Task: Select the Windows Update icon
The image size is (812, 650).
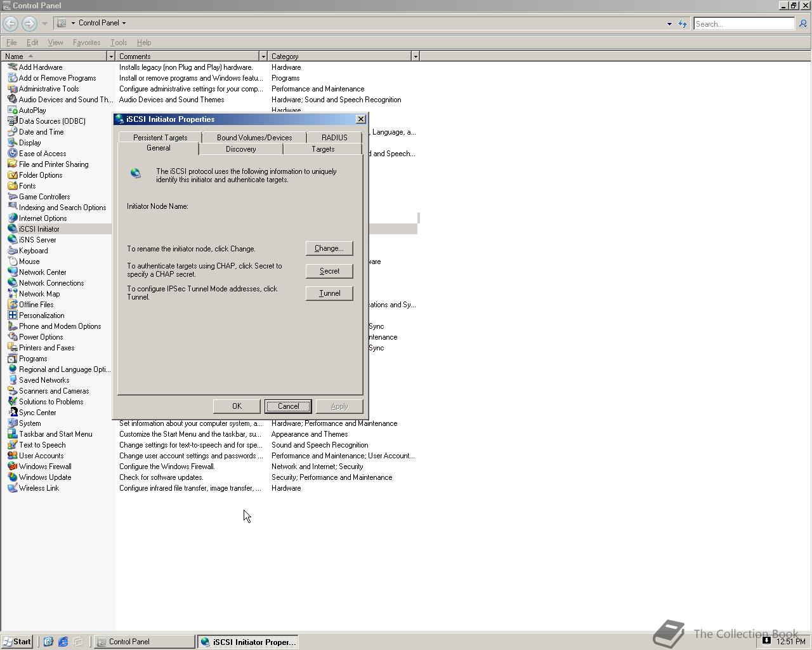Action: [12, 477]
